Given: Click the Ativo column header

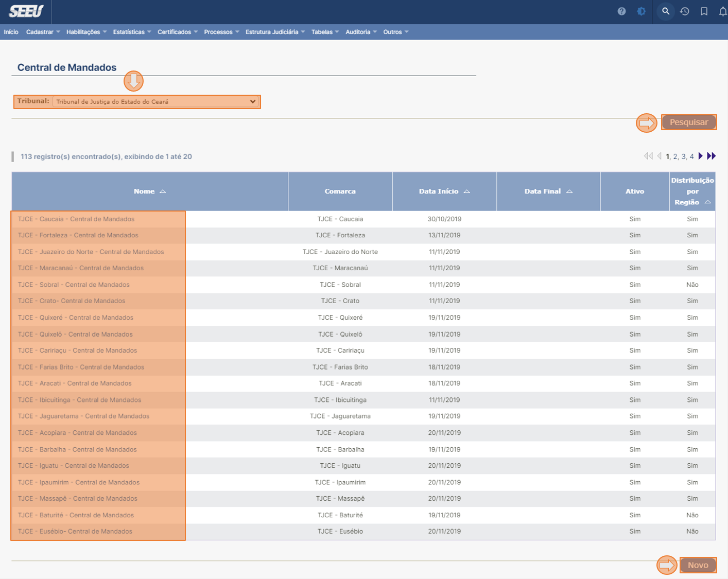Looking at the screenshot, I should [x=635, y=191].
